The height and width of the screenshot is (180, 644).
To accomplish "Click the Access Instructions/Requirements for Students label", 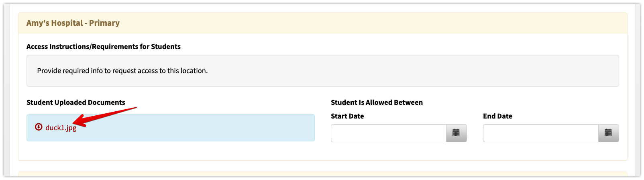I will coord(104,47).
